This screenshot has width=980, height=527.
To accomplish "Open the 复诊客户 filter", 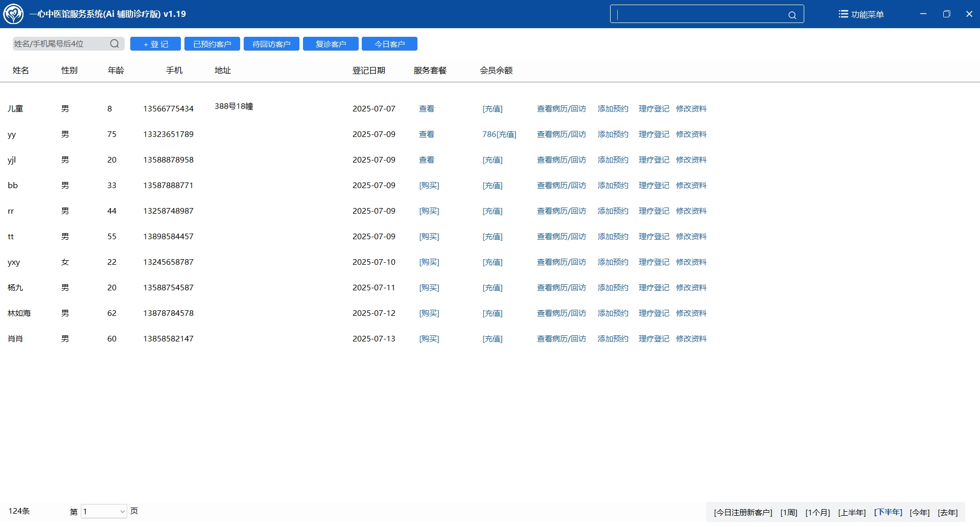I will pos(331,44).
